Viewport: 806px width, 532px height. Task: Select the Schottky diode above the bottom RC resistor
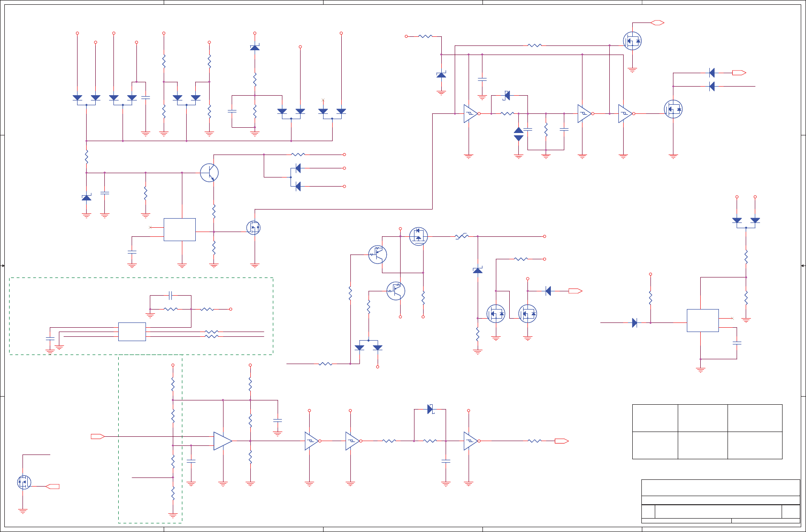(x=430, y=409)
